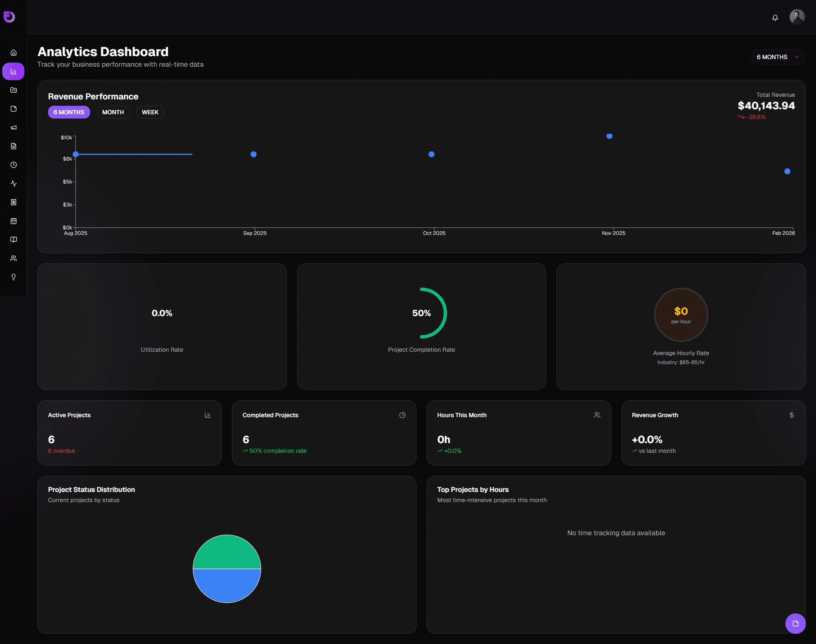
Task: Open the notifications bell
Action: tap(775, 18)
